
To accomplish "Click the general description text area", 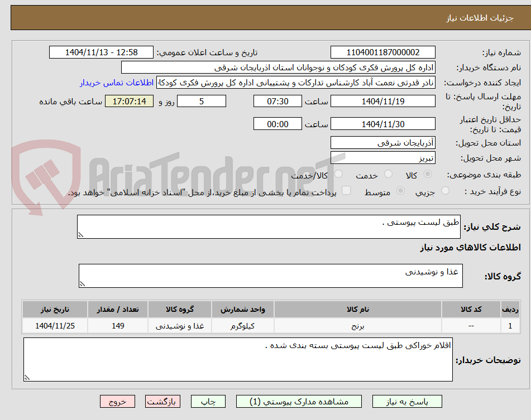I will click(269, 227).
